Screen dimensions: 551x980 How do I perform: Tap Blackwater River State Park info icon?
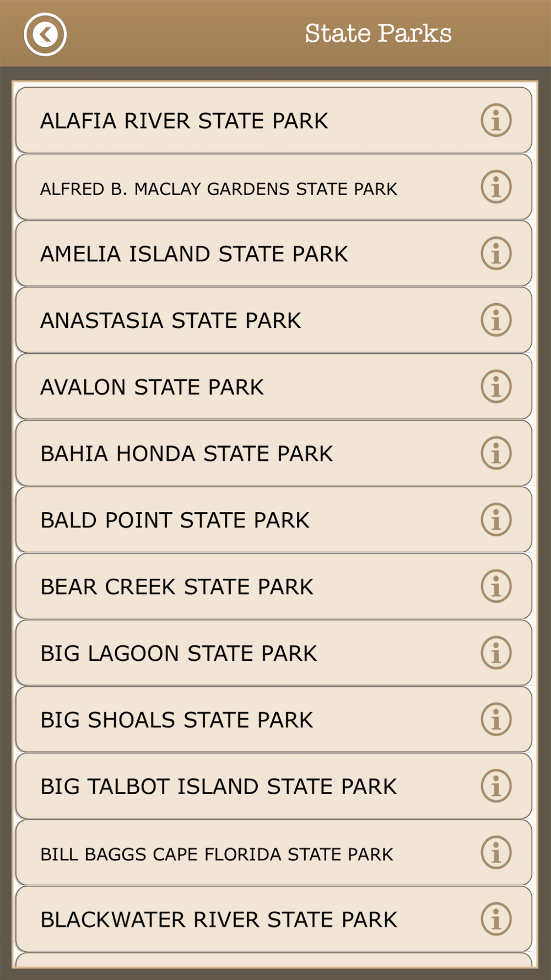click(496, 919)
